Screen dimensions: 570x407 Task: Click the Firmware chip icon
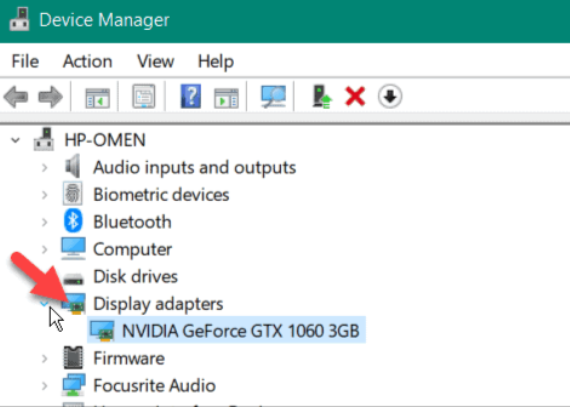73,358
